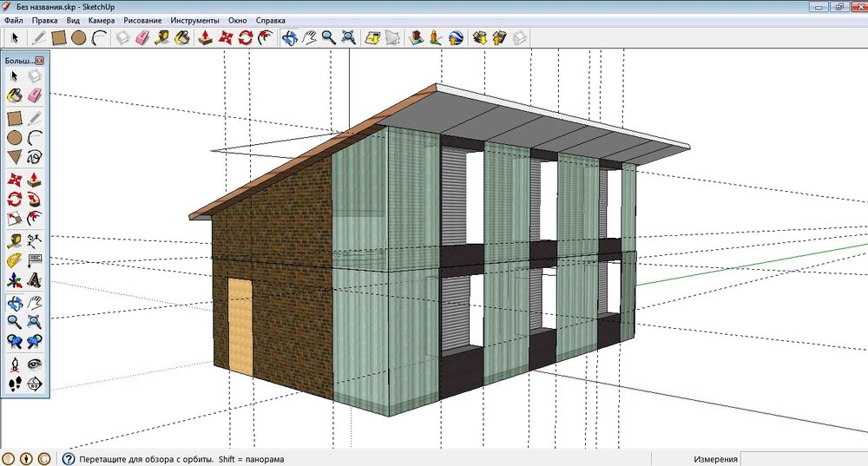The height and width of the screenshot is (466, 868).
Task: Open the Справка menu
Action: [x=271, y=19]
